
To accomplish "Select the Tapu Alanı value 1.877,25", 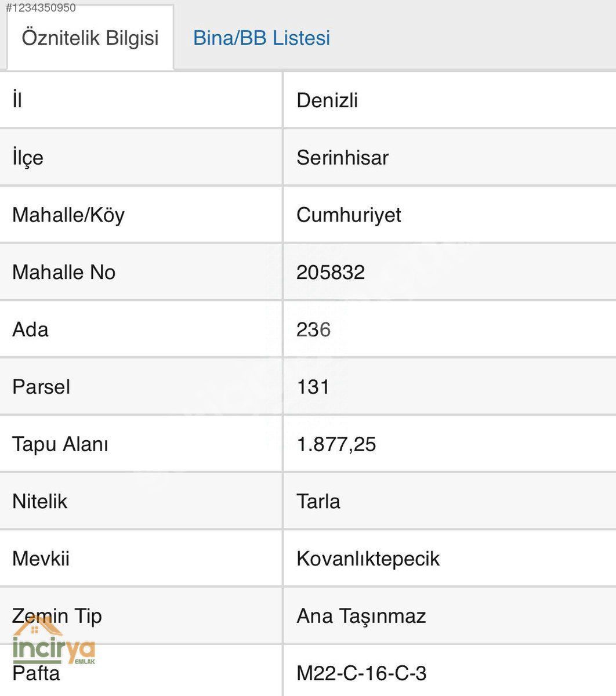I will pyautogui.click(x=336, y=445).
